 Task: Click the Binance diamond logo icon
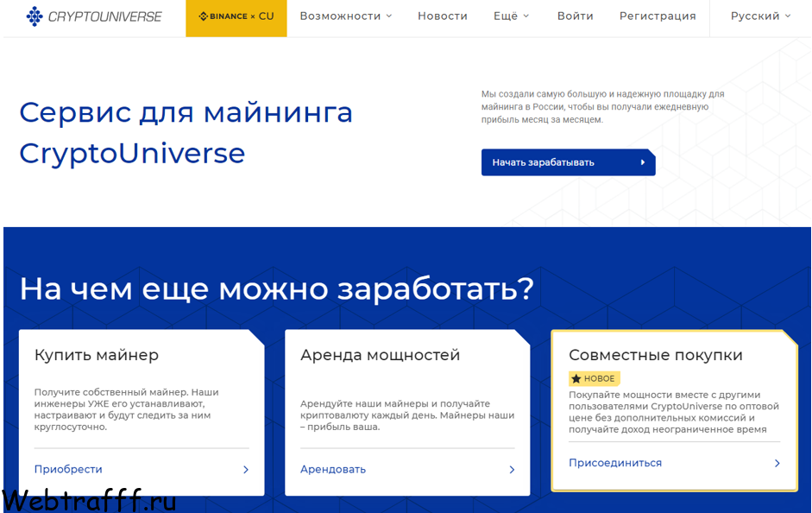coord(204,16)
